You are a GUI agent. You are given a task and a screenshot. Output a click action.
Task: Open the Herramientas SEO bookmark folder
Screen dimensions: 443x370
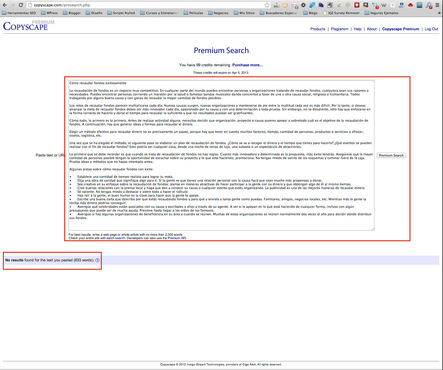click(19, 13)
